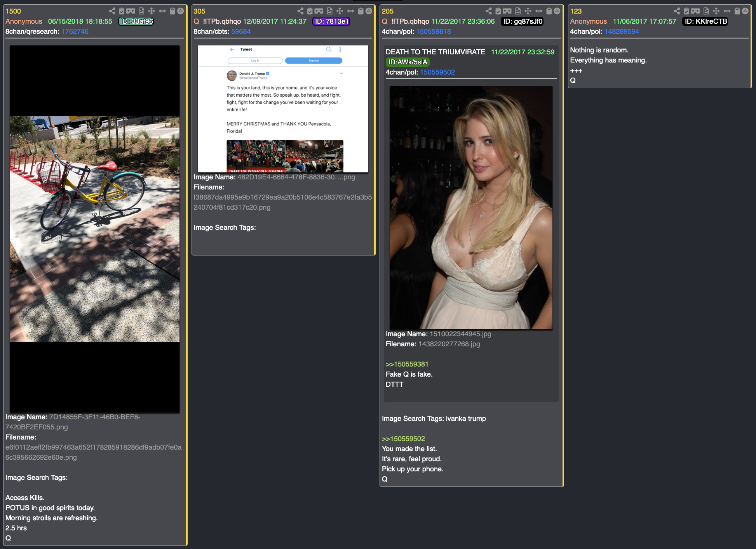This screenshot has height=549, width=756.
Task: Click the 'Access Kills.' text line
Action: tap(25, 498)
